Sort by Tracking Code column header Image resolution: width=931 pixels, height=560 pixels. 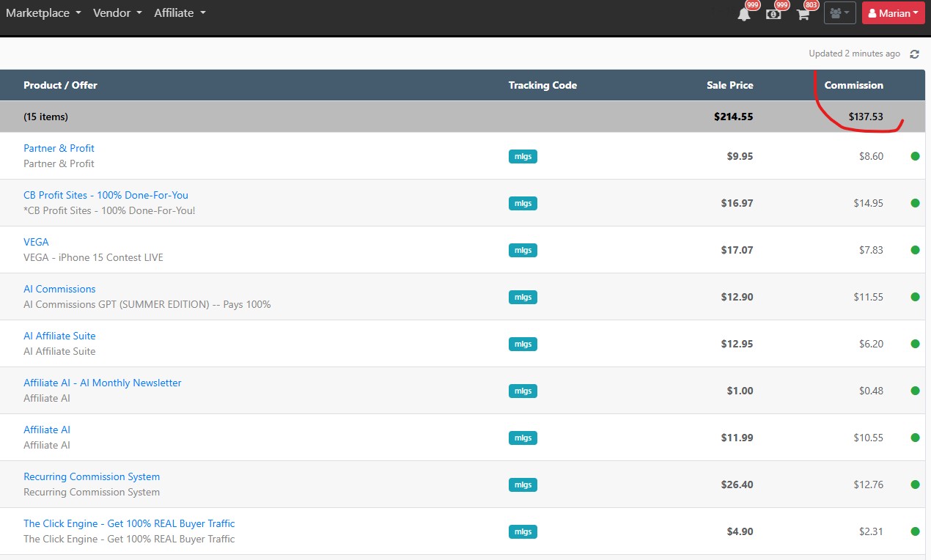(x=542, y=85)
